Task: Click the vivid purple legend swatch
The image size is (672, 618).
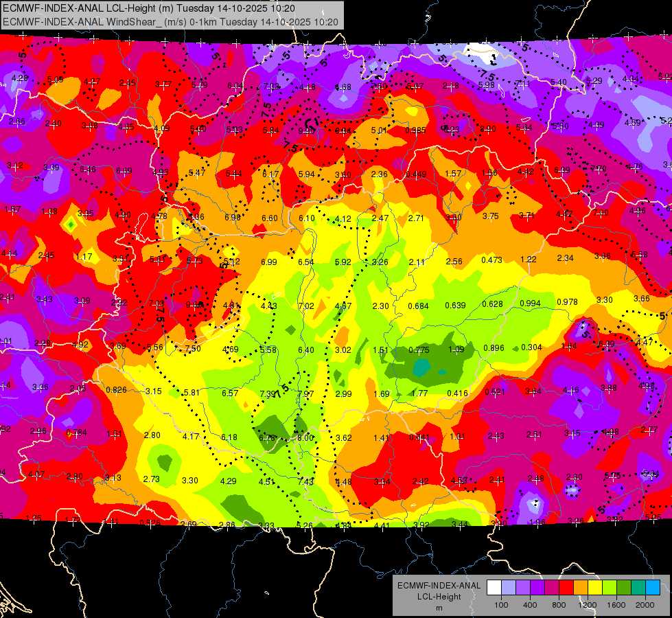Action: click(x=537, y=588)
